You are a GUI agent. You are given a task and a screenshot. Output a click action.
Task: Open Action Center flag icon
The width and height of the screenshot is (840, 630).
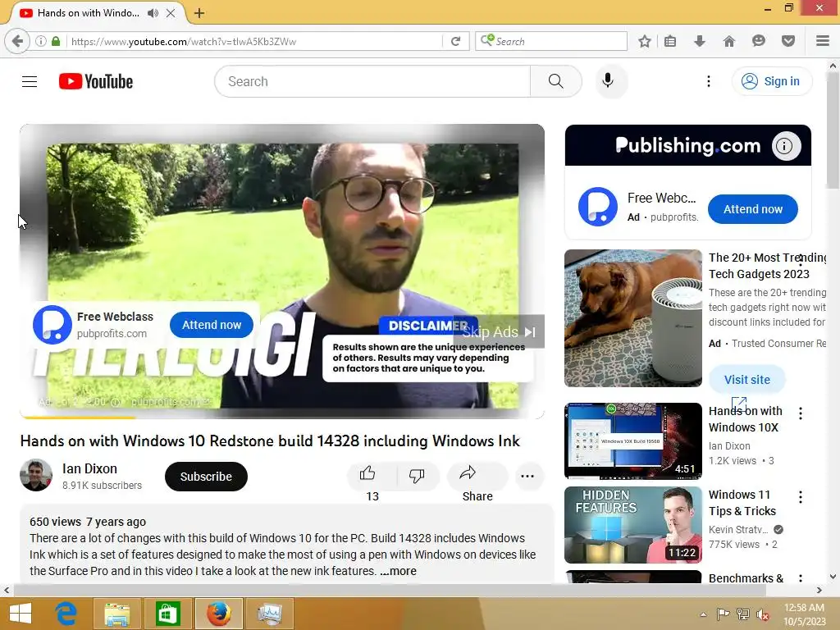click(x=723, y=614)
